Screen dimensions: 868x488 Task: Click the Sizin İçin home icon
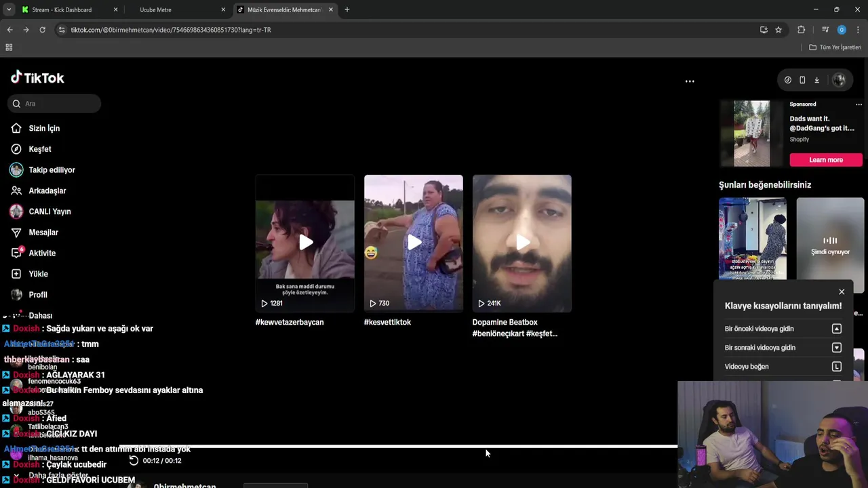16,128
